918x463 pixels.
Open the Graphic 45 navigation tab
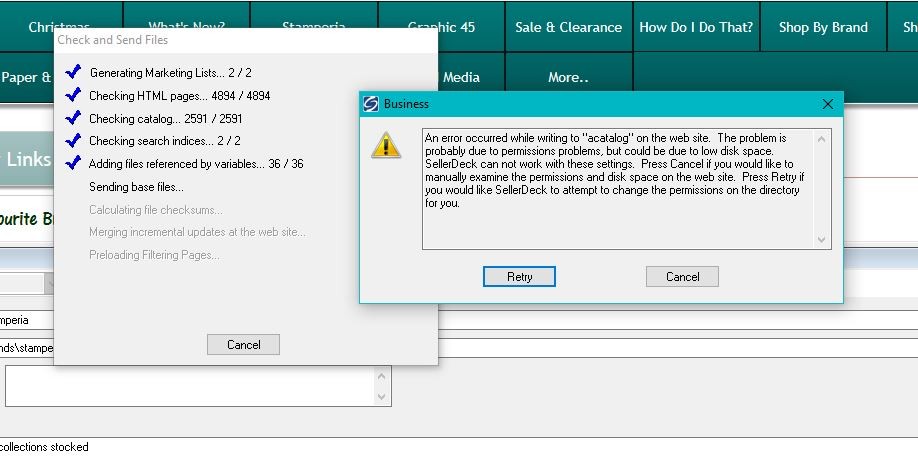pos(441,27)
